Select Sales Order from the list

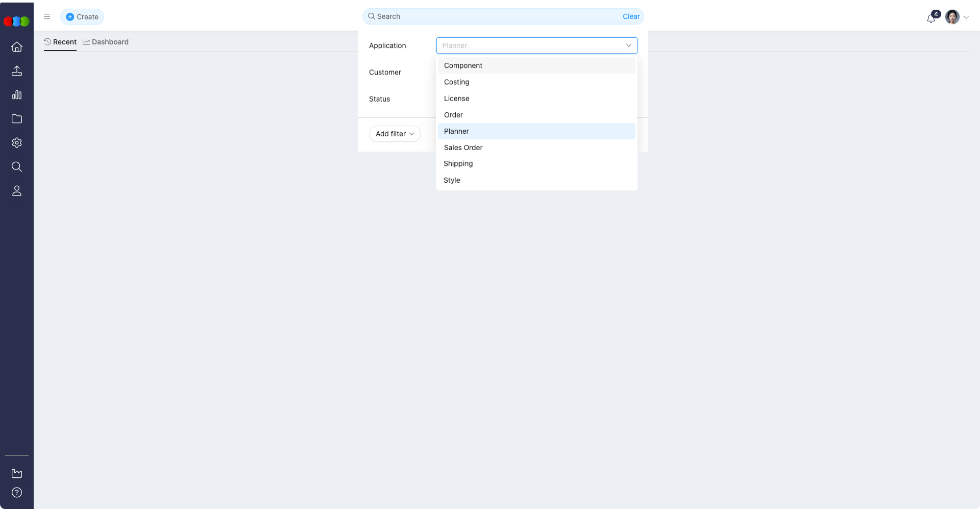pyautogui.click(x=463, y=148)
